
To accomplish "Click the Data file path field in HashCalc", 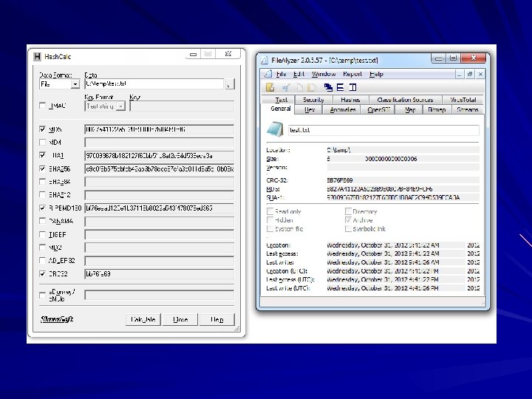I will pyautogui.click(x=154, y=83).
